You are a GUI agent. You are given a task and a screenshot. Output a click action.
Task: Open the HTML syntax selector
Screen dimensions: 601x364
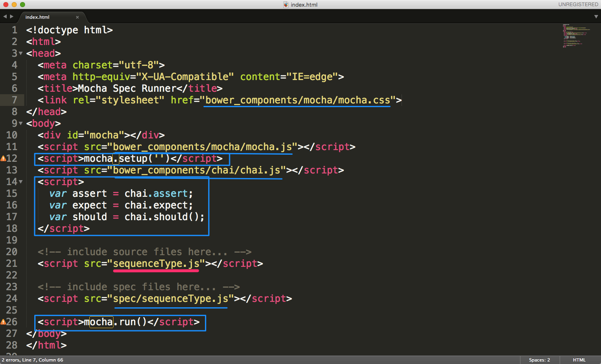point(579,360)
